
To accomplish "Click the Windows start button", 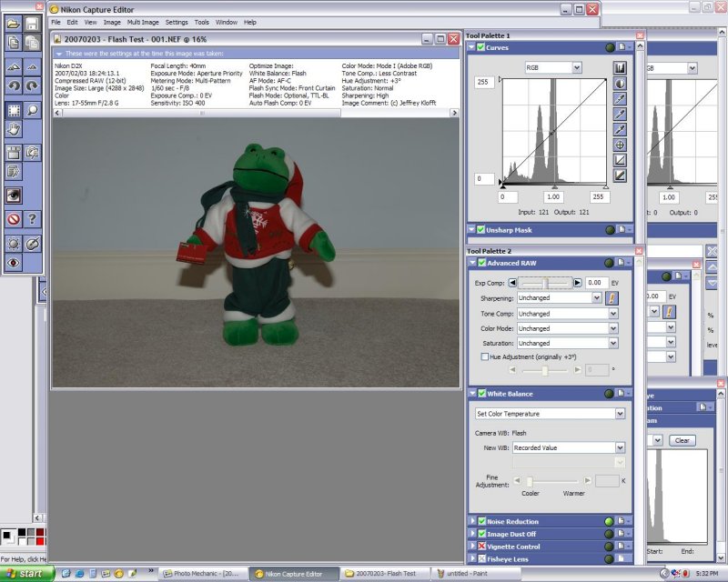I will coord(26,574).
